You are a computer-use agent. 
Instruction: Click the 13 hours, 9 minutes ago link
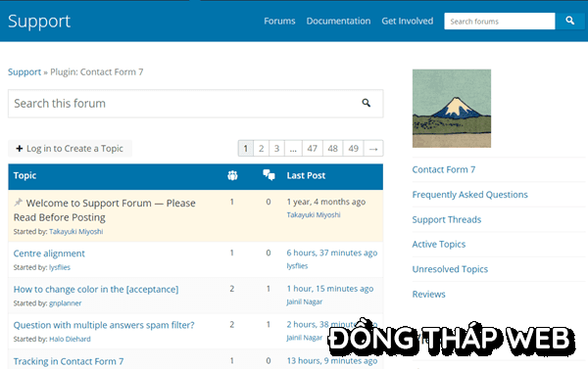point(332,360)
